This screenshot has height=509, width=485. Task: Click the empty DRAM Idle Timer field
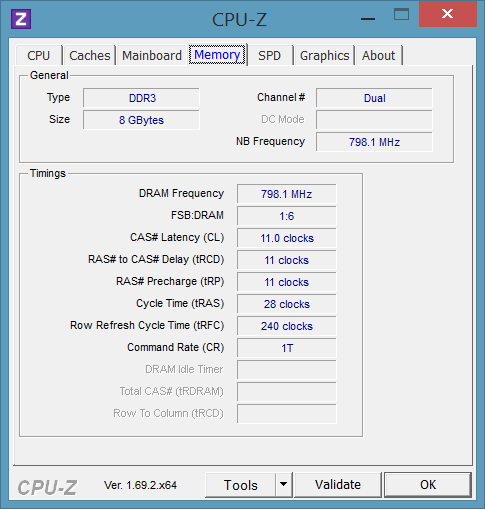pyautogui.click(x=287, y=370)
